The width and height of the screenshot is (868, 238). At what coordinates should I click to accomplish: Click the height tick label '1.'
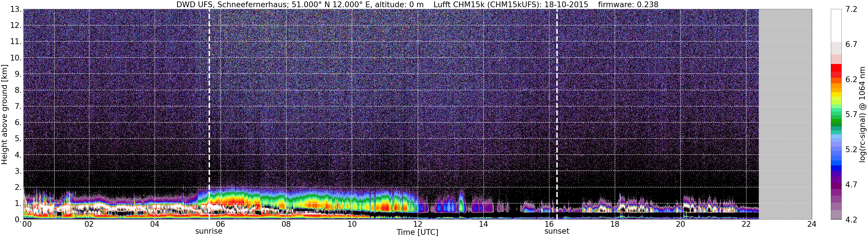point(18,203)
